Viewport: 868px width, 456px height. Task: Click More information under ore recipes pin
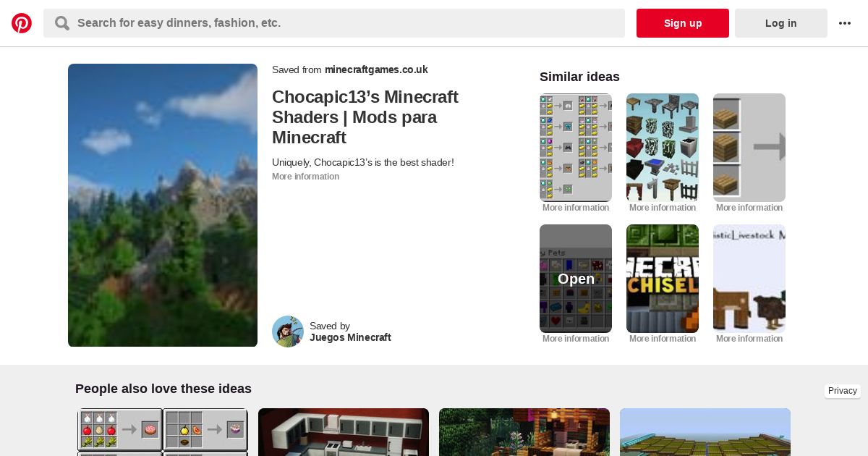[576, 208]
